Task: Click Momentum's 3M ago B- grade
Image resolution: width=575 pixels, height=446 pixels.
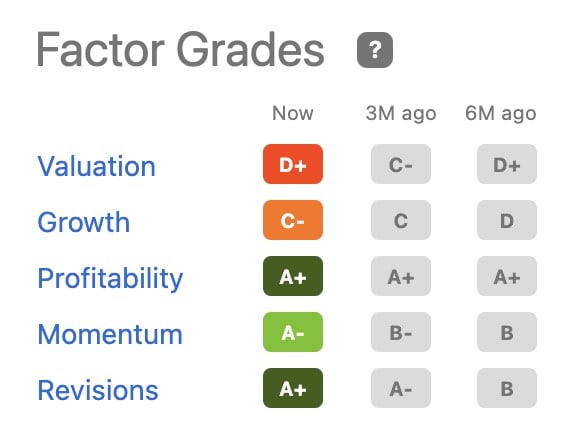Action: click(x=401, y=332)
